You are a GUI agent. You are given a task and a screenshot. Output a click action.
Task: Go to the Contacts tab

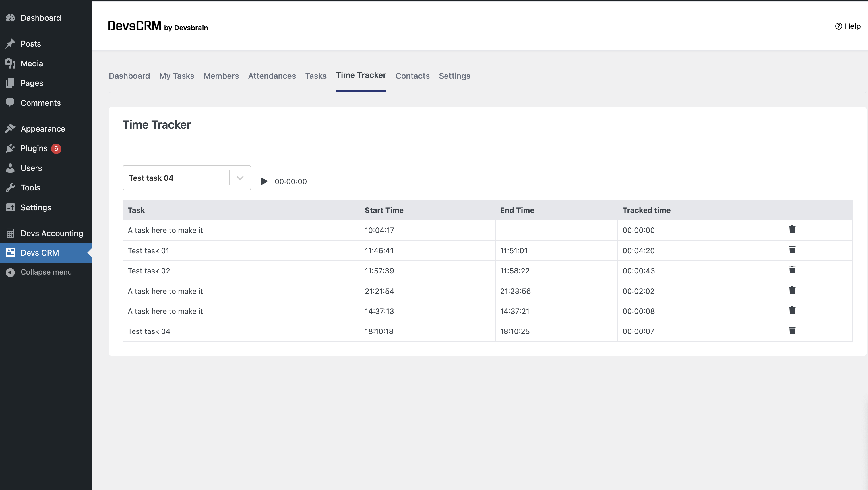coord(412,76)
